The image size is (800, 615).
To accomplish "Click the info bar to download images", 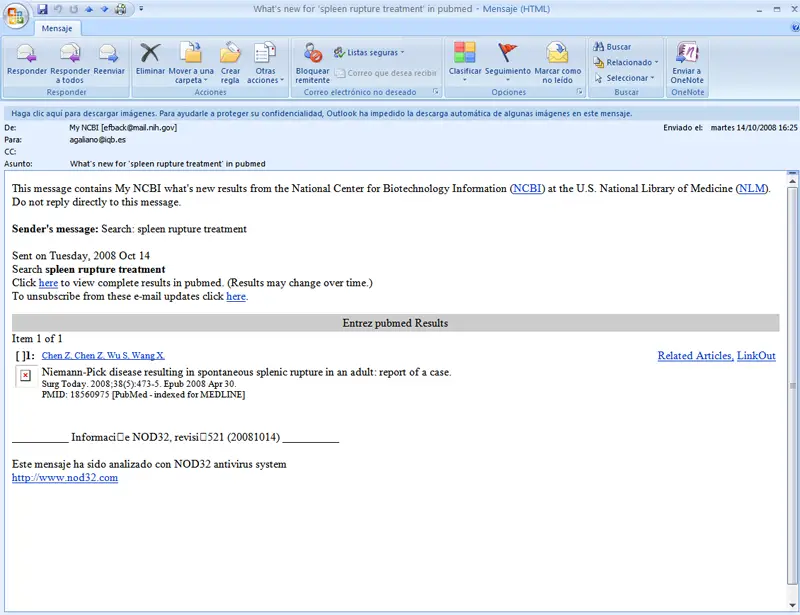I will 400,113.
